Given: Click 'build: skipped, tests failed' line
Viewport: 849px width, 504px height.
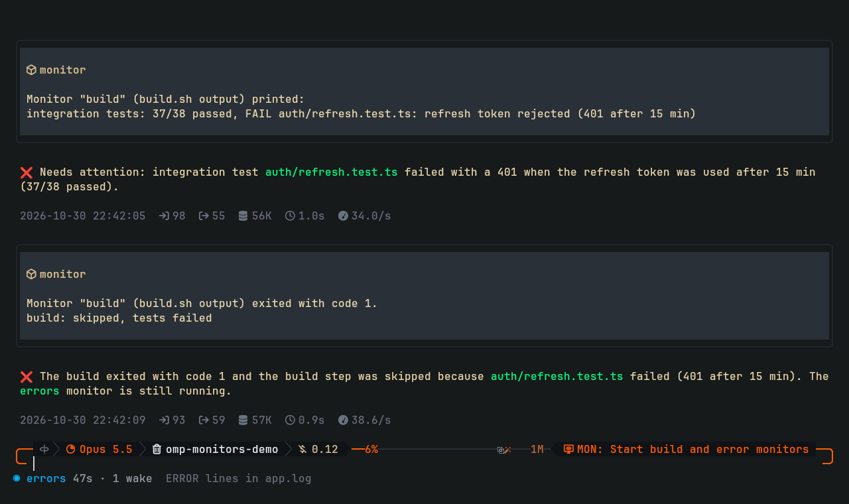Looking at the screenshot, I should pos(119,318).
